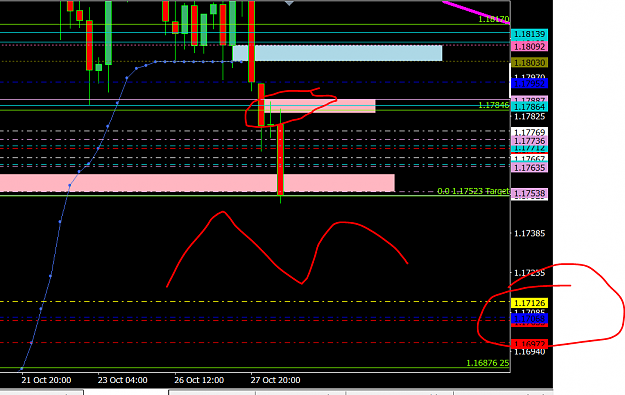Screen dimensions: 625x395
Task: Select the magenta trend line at top right
Action: pyautogui.click(x=476, y=12)
